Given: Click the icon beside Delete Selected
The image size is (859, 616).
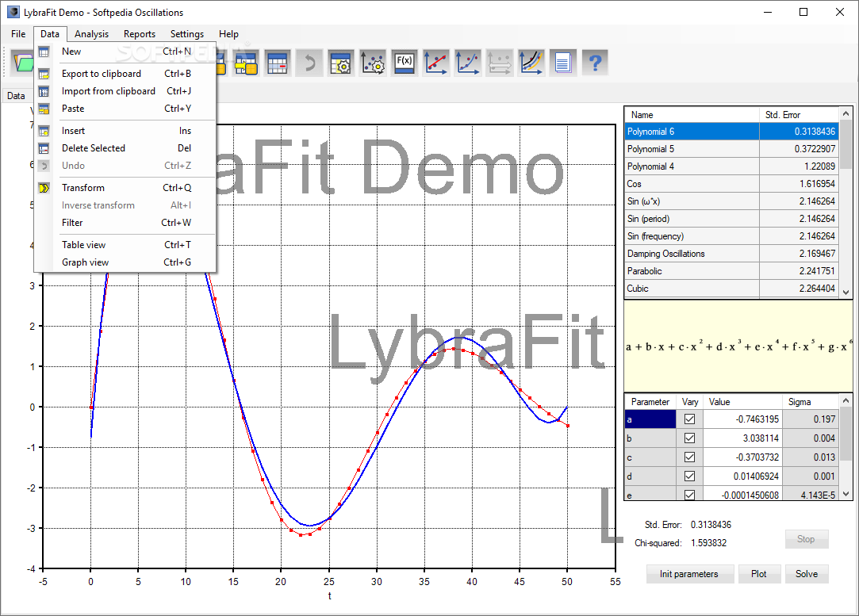Looking at the screenshot, I should click(x=44, y=148).
